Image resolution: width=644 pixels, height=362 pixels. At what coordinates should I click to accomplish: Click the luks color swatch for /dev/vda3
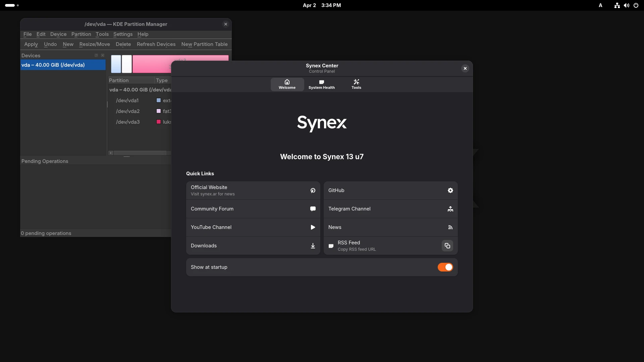pos(158,122)
